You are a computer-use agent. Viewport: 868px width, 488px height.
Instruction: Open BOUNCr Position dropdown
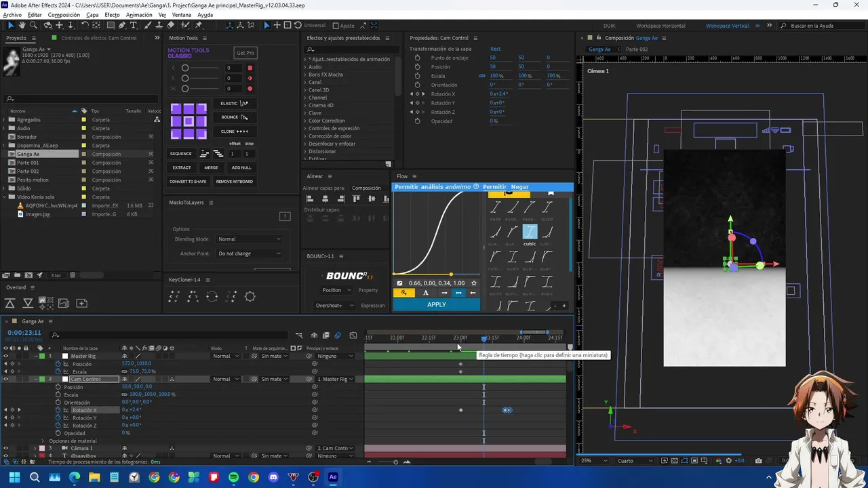tap(336, 290)
